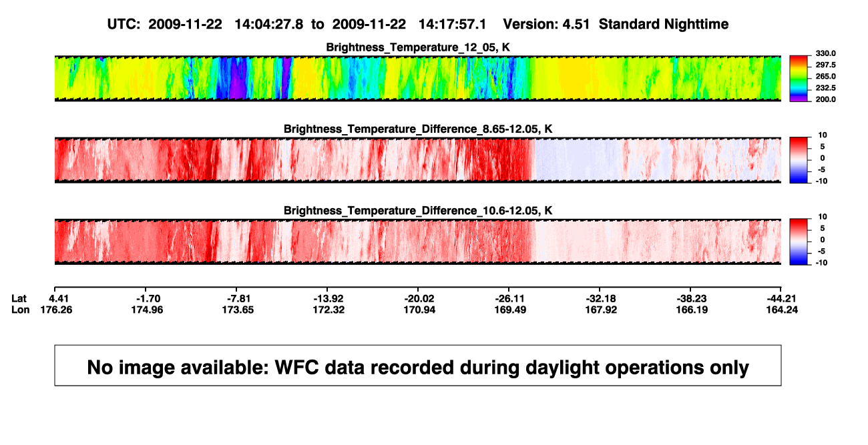The width and height of the screenshot is (868, 445).
Task: Click the Brightness_Temperature_12_05 swath image
Action: point(417,78)
